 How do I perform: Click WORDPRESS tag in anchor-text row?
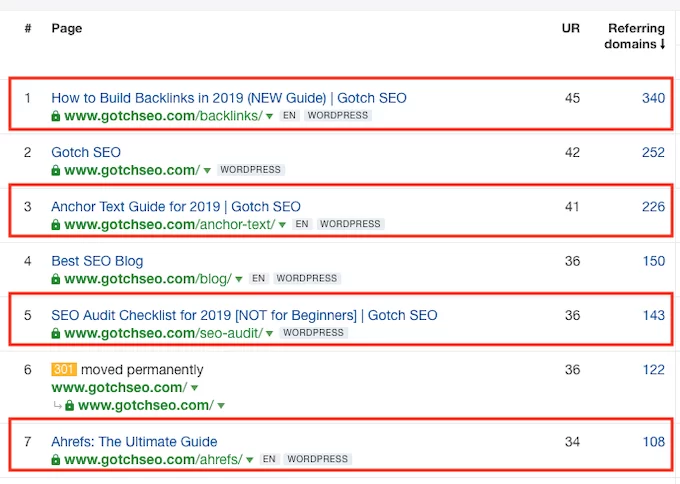click(350, 224)
